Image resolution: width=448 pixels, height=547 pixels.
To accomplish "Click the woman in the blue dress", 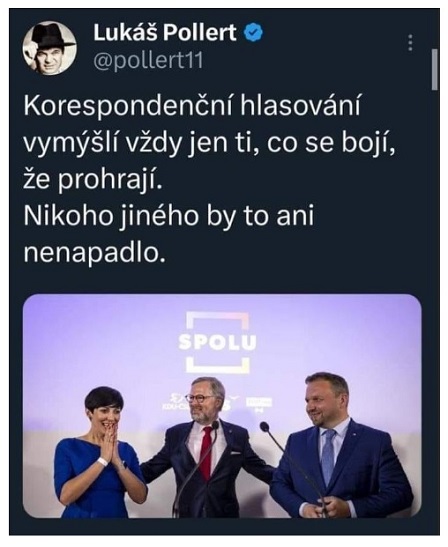I will point(99,453).
